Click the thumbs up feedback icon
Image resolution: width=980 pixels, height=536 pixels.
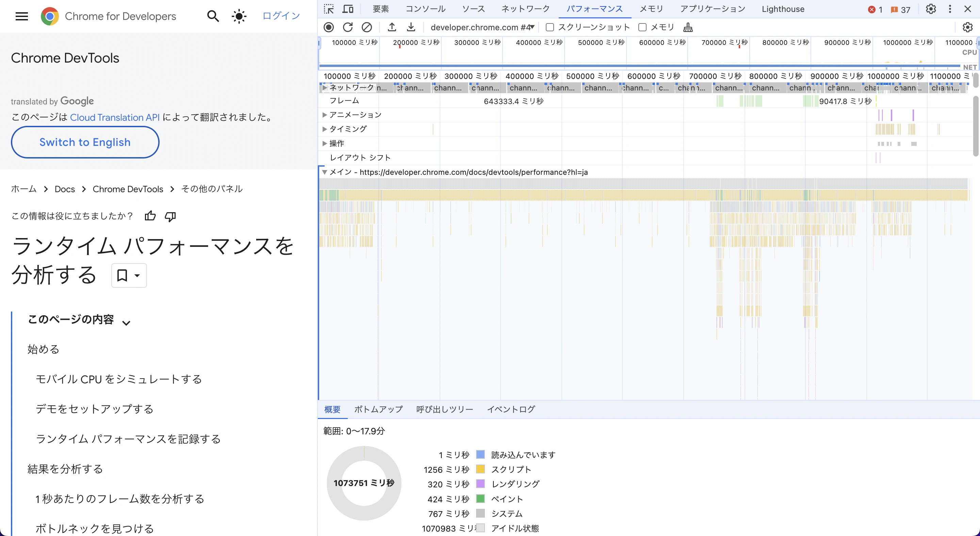(x=150, y=216)
